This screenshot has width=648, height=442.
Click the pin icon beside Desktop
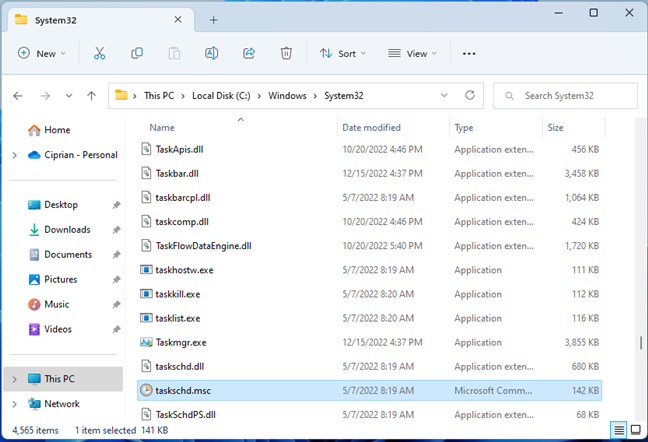tap(117, 205)
